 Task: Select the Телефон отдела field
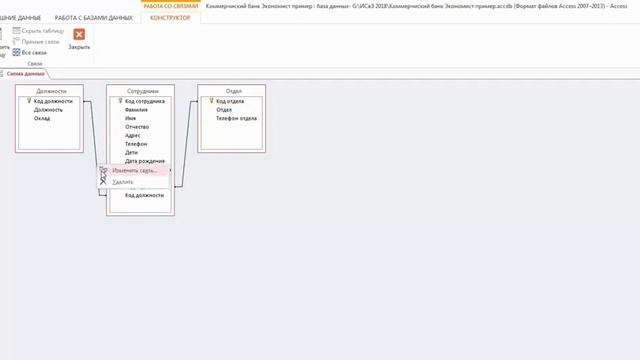tap(236, 118)
